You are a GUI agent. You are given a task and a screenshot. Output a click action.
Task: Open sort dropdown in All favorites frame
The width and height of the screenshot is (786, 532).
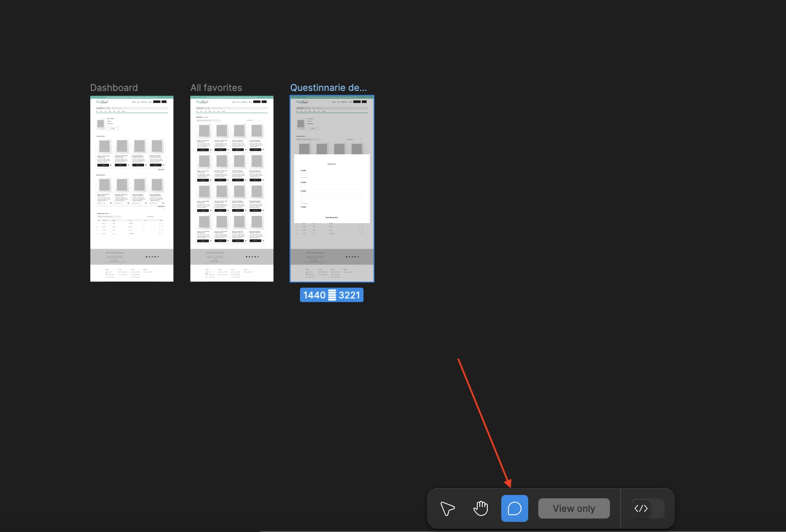click(254, 120)
